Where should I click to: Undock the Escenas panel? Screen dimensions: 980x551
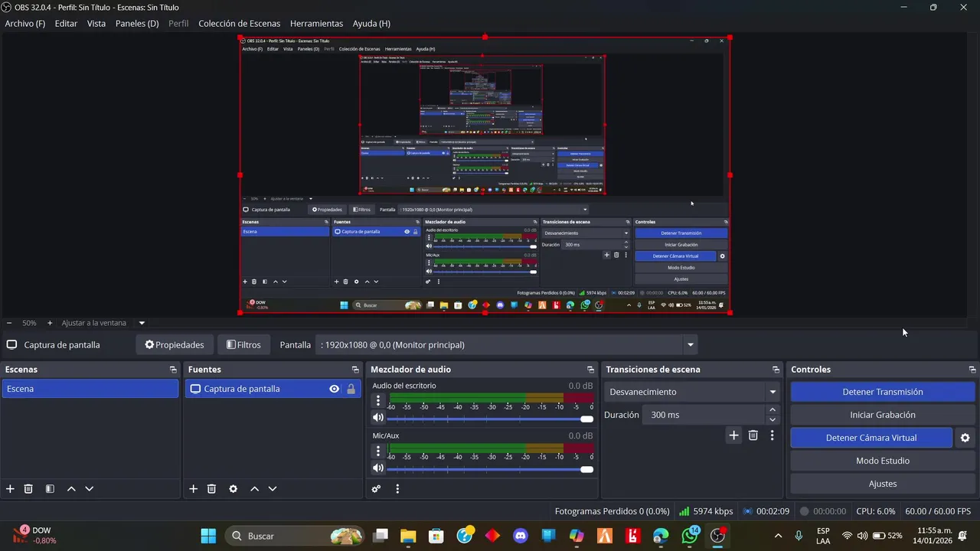pos(173,370)
